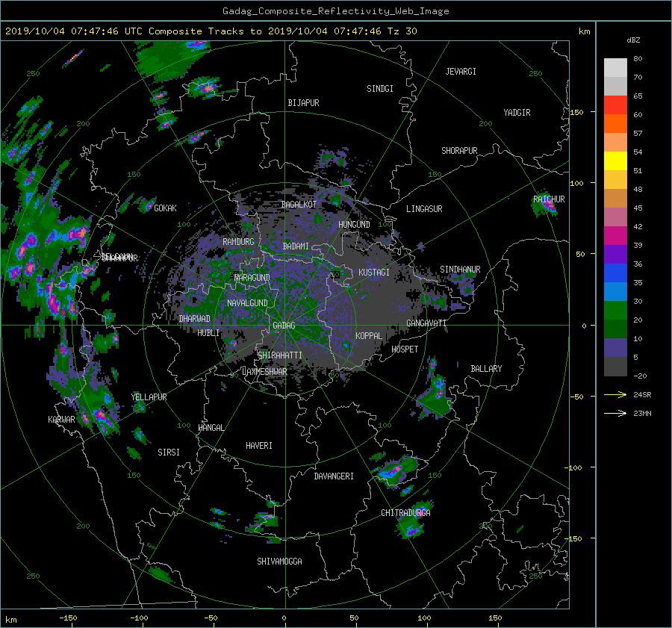Click the SINDHANUR city label
Viewport: 672px width, 628px height.
click(x=460, y=270)
